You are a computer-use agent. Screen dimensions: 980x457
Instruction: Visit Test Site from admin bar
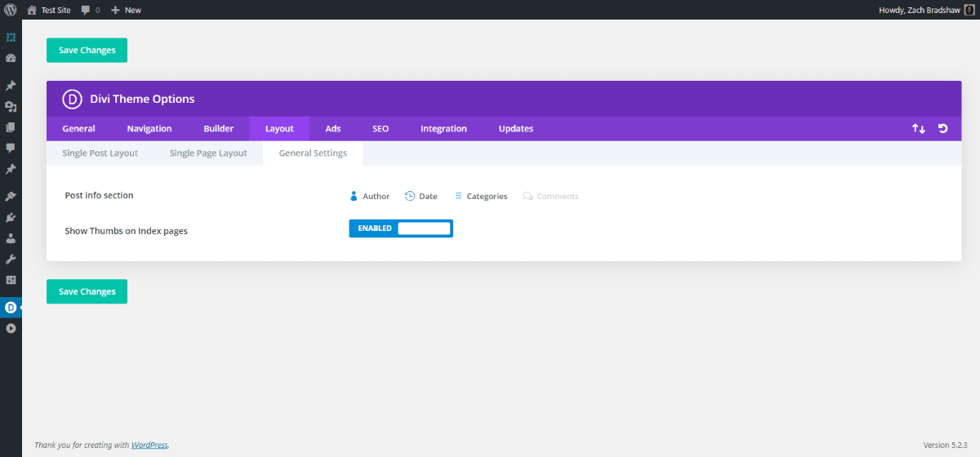(49, 10)
